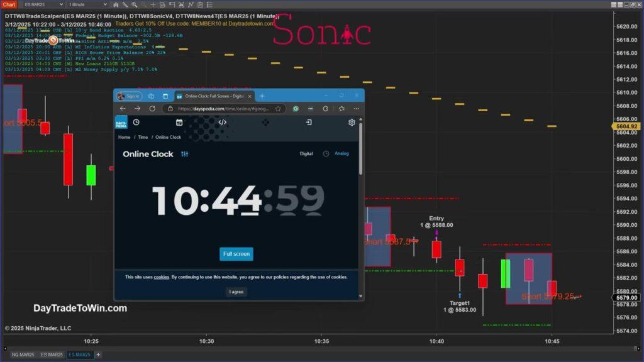Open the clock display sliders control
644x362 pixels.
pos(185,154)
